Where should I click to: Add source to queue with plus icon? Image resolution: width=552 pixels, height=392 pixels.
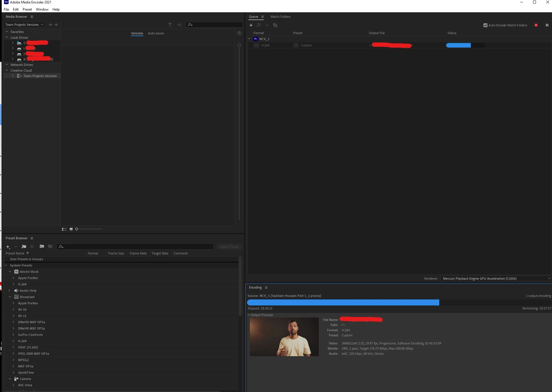[x=251, y=25]
